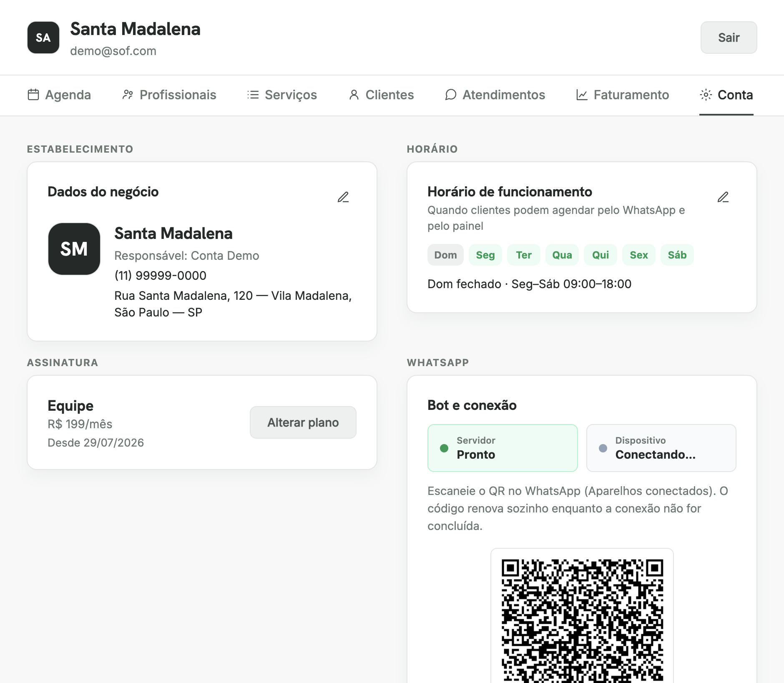Click 'Responsável: Conta Demo' text
Viewport: 784px width, 683px height.
[187, 256]
